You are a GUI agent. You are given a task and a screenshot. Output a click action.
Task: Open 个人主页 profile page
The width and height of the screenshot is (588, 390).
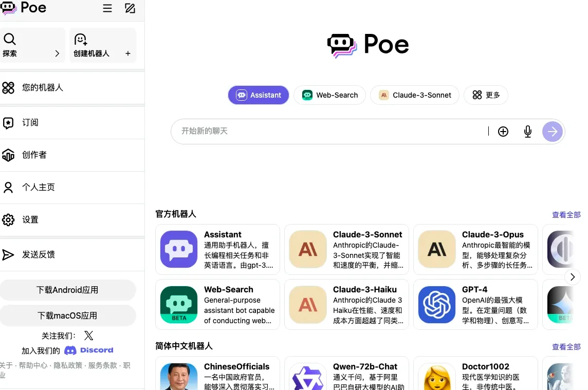click(72, 187)
